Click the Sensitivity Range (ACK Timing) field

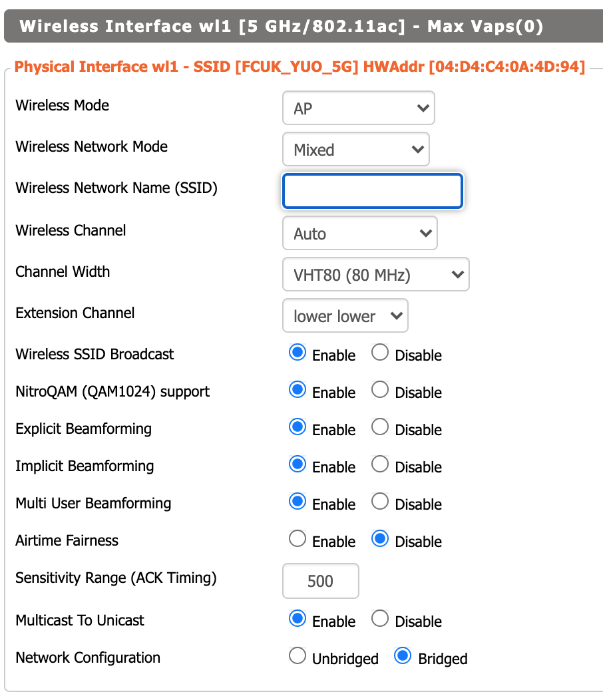(320, 581)
